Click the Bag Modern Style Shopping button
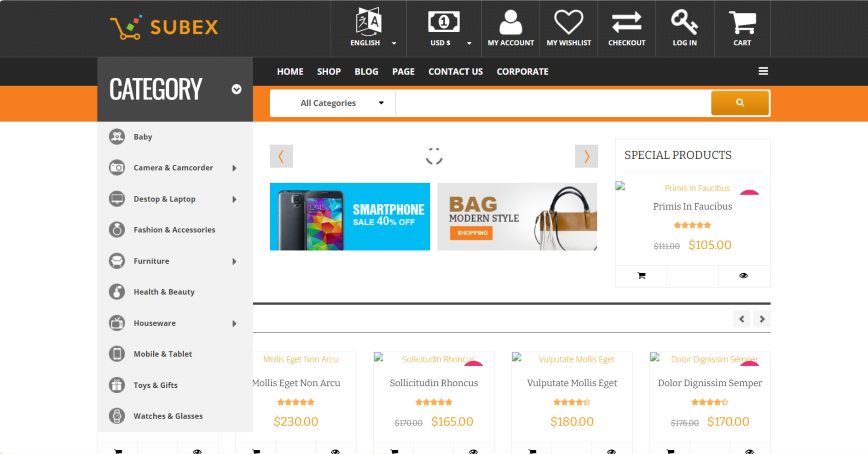Viewport: 868px width, 454px height. [471, 233]
